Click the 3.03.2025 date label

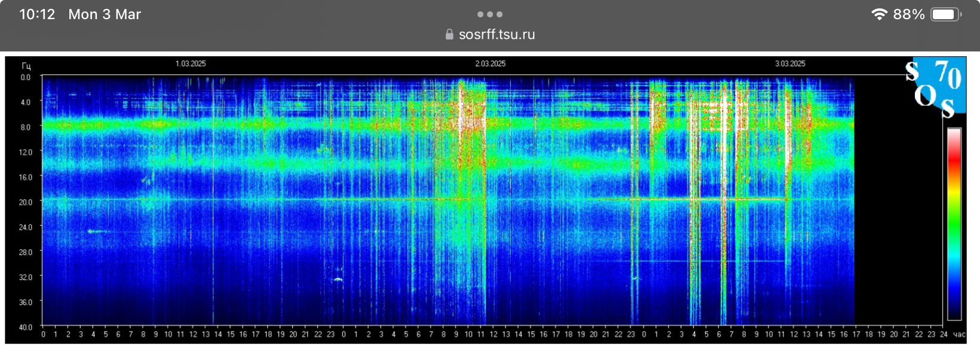[790, 63]
